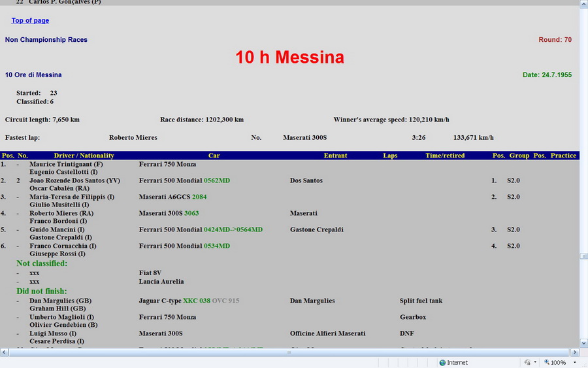Click driver 'Oscar Cabalén (RA)'

[x=59, y=188]
